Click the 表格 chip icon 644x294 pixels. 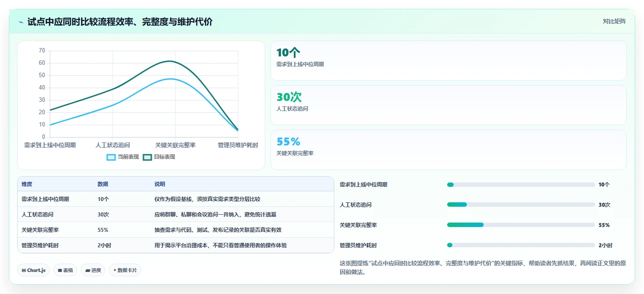(x=59, y=270)
